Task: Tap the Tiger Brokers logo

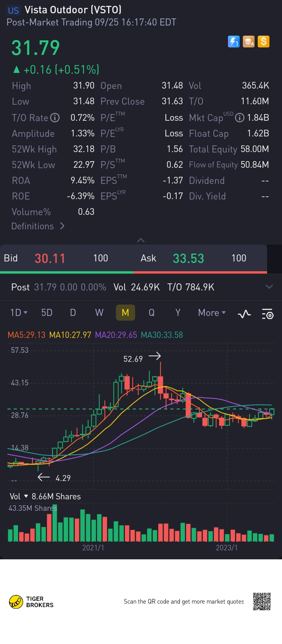Action: click(x=31, y=602)
